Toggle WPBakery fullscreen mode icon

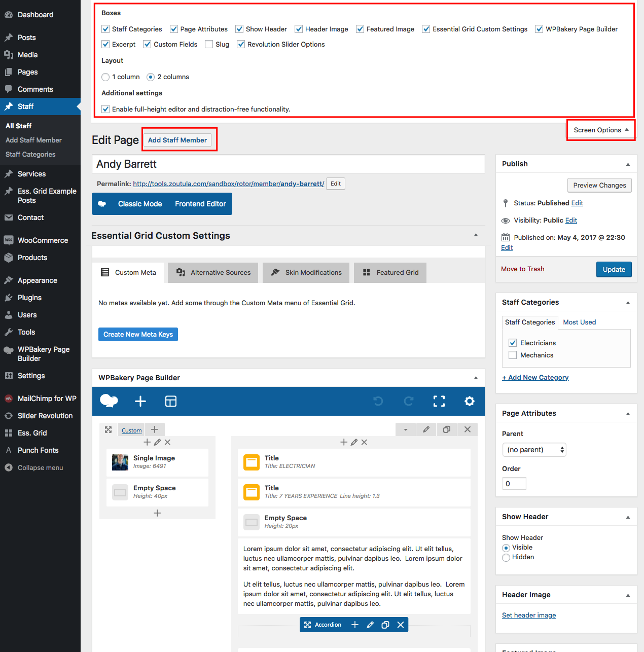[x=439, y=402]
